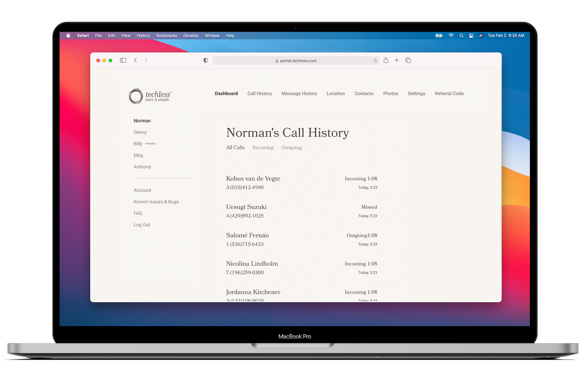Select the Jordanna Kitchener call entry

pos(302,296)
